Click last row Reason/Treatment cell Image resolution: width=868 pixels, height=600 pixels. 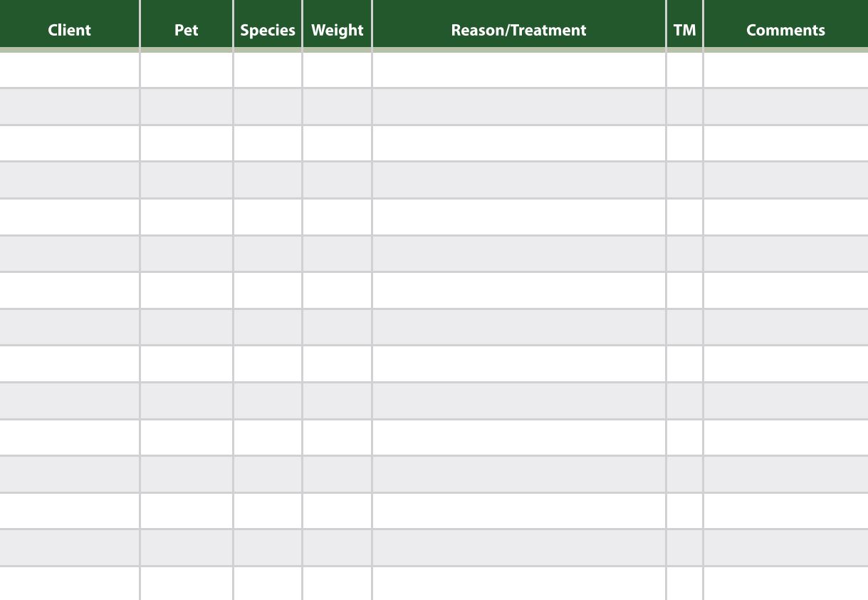coord(519,584)
